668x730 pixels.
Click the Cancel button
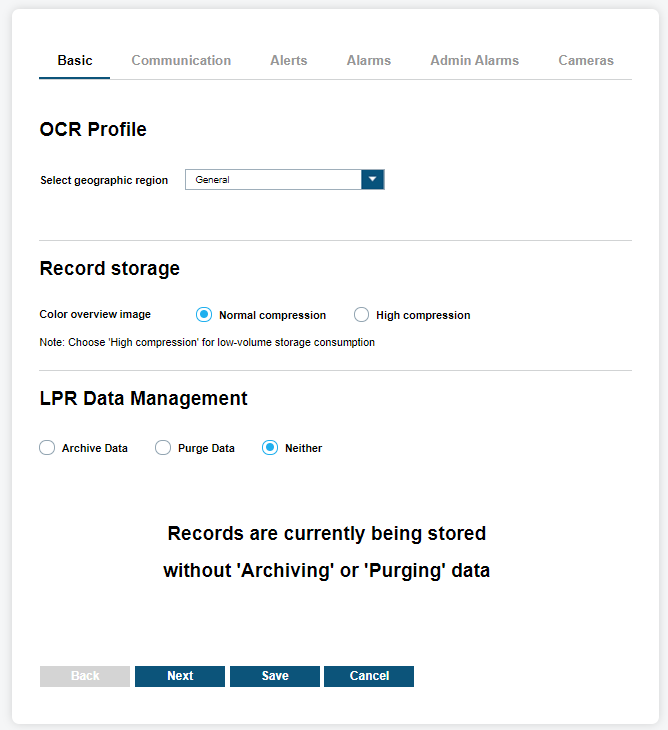(369, 676)
